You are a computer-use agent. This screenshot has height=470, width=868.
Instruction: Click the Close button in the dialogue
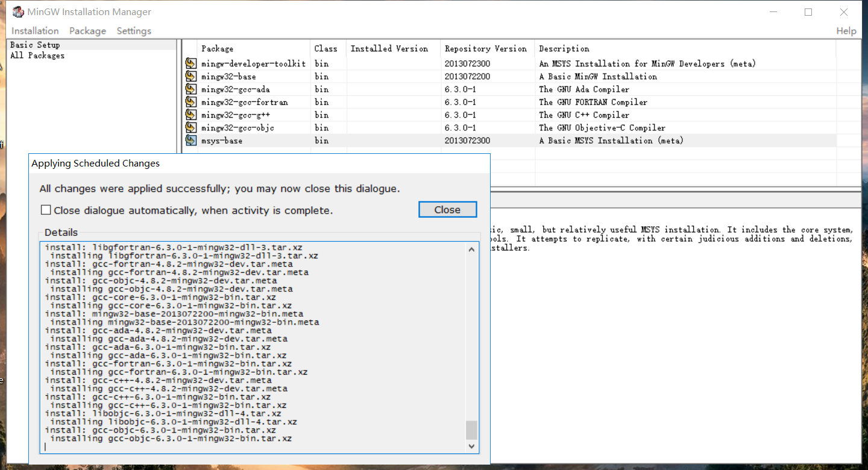[x=447, y=209]
